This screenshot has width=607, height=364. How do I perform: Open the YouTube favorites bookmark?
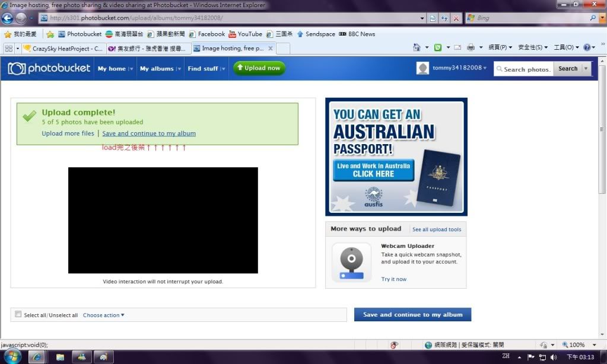(245, 34)
